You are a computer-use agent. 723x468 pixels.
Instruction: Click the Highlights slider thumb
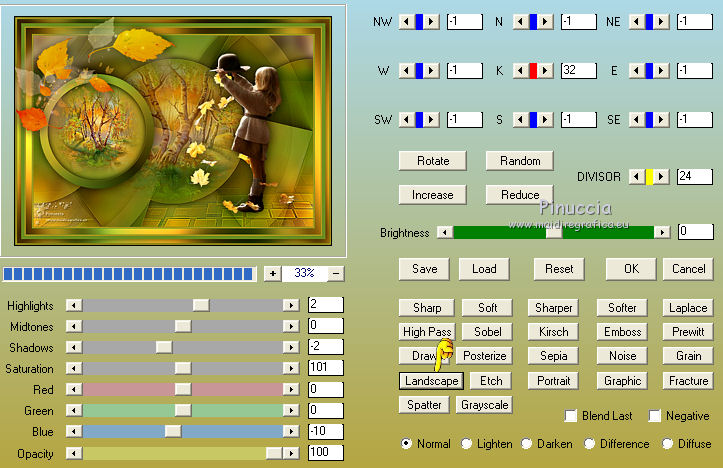coord(201,305)
